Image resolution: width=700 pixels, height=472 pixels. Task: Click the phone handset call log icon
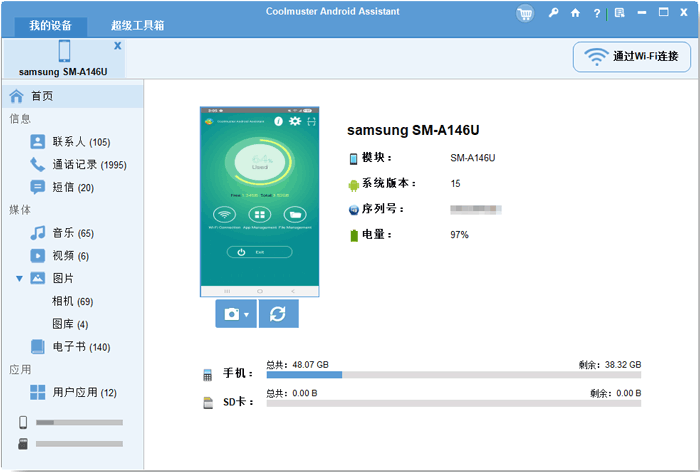38,165
